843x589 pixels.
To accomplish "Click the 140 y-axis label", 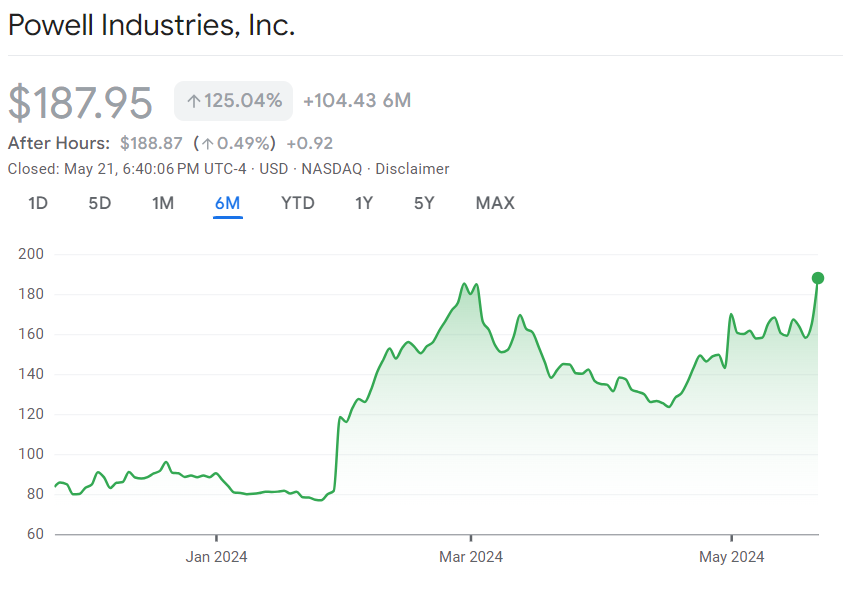I will (x=31, y=374).
